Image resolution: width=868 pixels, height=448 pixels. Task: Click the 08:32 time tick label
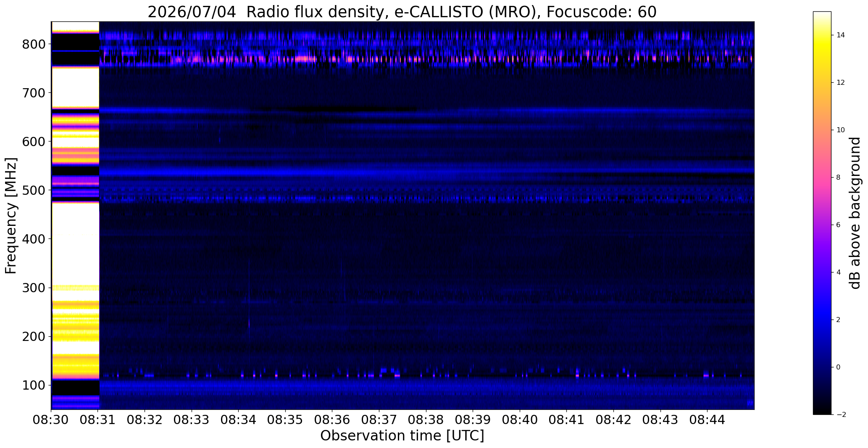[x=145, y=419]
